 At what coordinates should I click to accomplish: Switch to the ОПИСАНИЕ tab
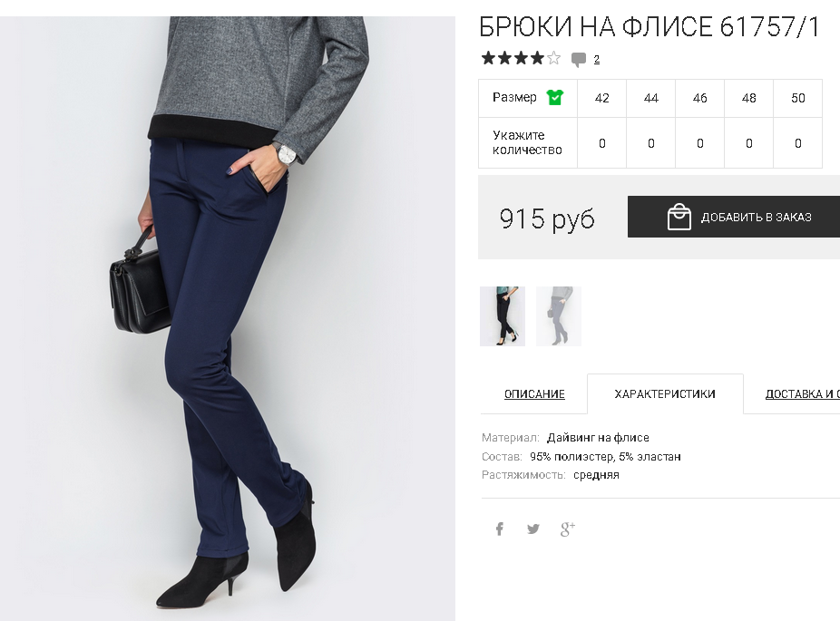pos(534,394)
